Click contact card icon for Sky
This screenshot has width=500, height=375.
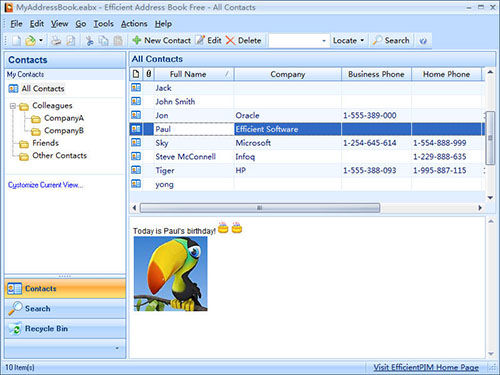(136, 143)
